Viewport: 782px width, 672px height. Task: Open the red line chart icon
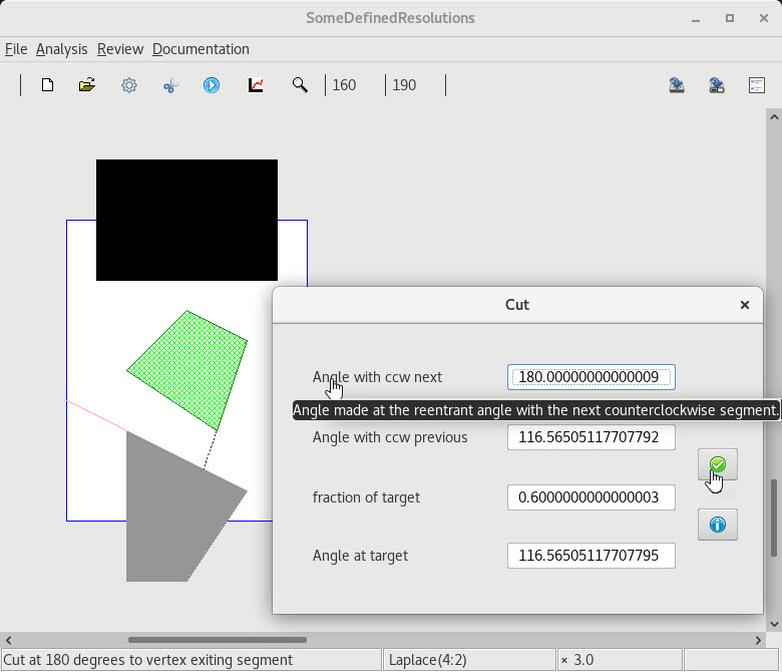[256, 86]
